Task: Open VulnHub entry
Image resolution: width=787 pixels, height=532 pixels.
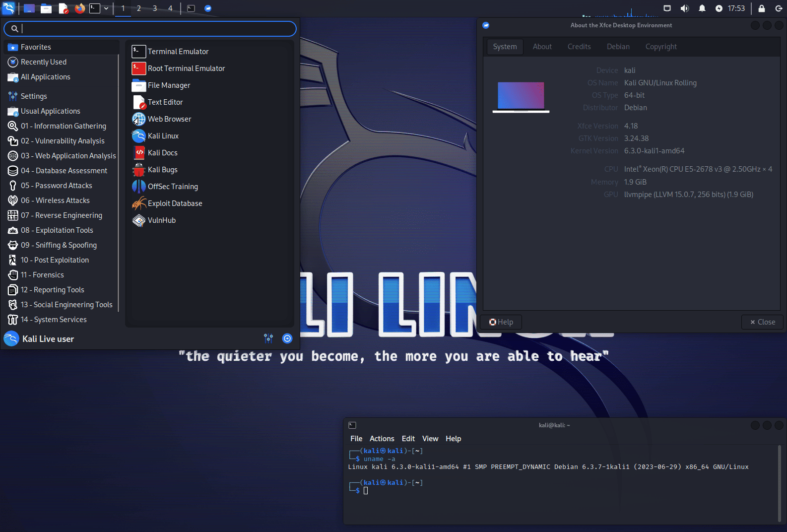Action: 209,220
